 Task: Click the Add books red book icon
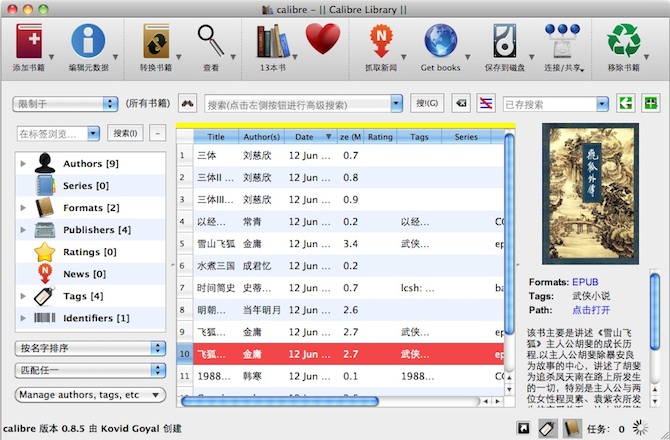pyautogui.click(x=29, y=41)
